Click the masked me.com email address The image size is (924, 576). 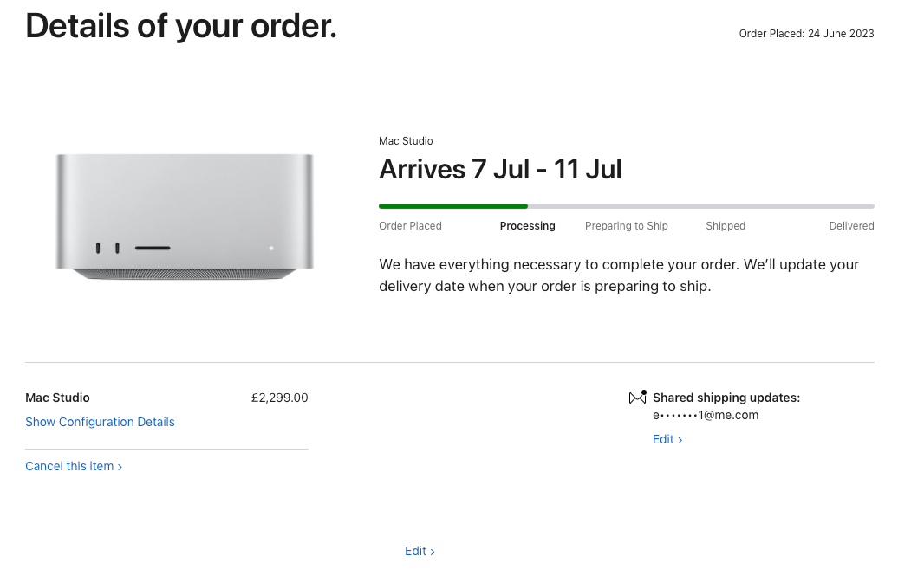coord(706,415)
